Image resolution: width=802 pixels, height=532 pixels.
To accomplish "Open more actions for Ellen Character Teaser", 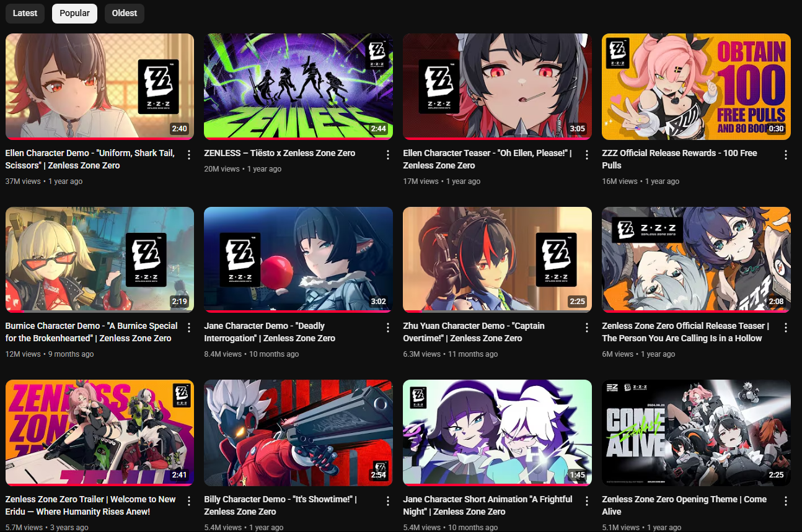I will pos(587,155).
